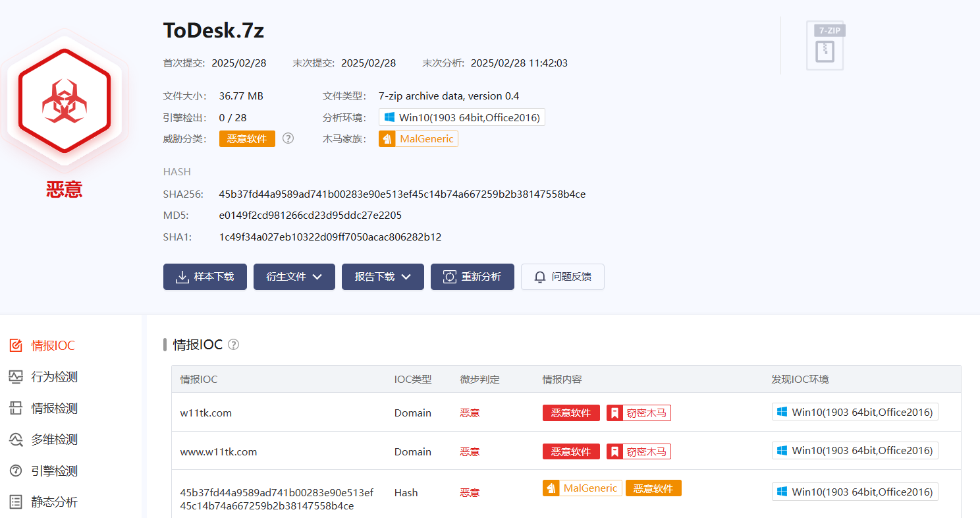Click the trojan horse icon in 木马家族 MalGeneric tag
The image size is (980, 518).
click(x=388, y=139)
